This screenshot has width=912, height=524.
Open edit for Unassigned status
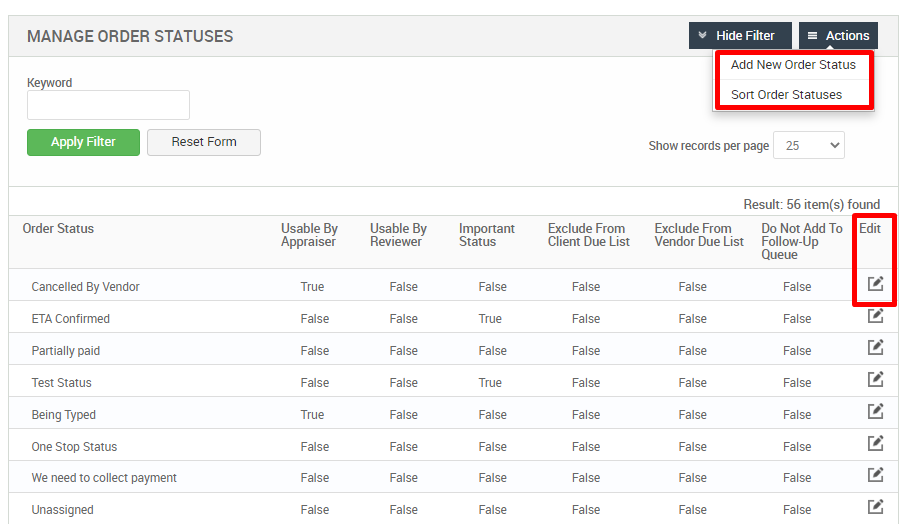tap(875, 507)
